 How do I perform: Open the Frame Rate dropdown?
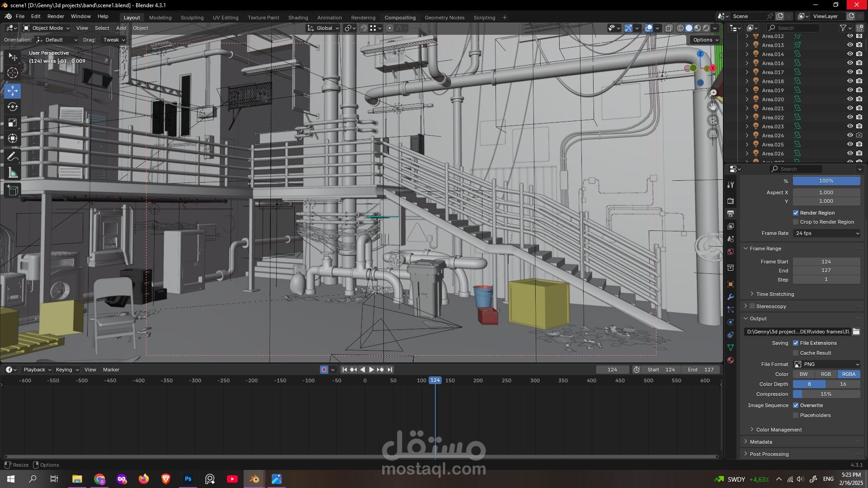826,233
